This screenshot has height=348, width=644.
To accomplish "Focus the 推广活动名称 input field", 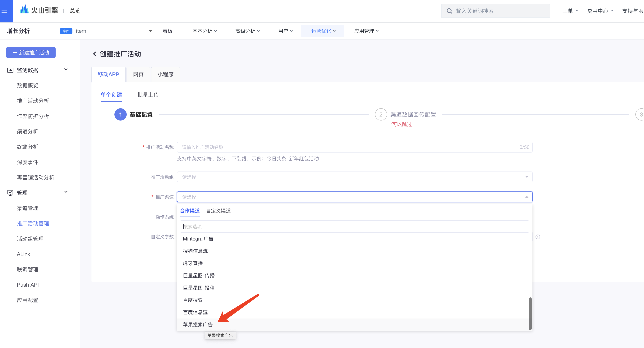I will [355, 147].
